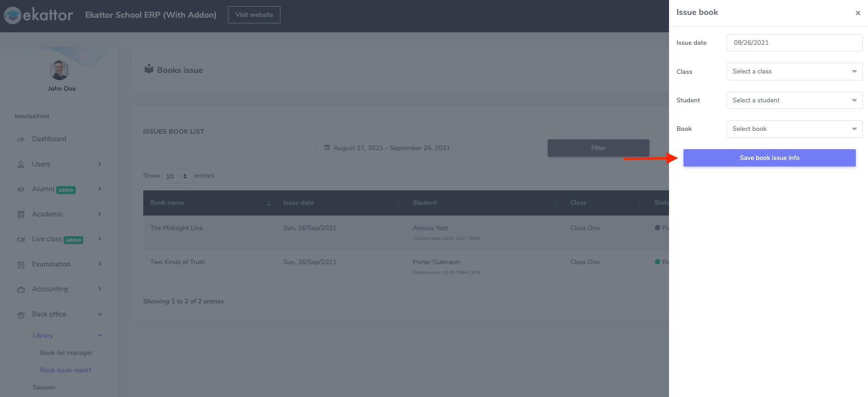Click the Examination clipboard icon
Screen dimensions: 868x397
pyautogui.click(x=21, y=265)
